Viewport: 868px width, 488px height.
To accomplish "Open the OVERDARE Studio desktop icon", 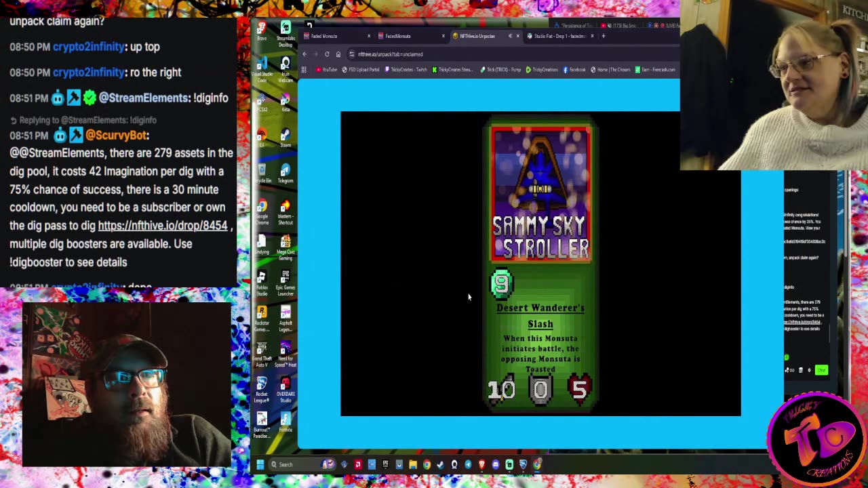I will pos(285,390).
